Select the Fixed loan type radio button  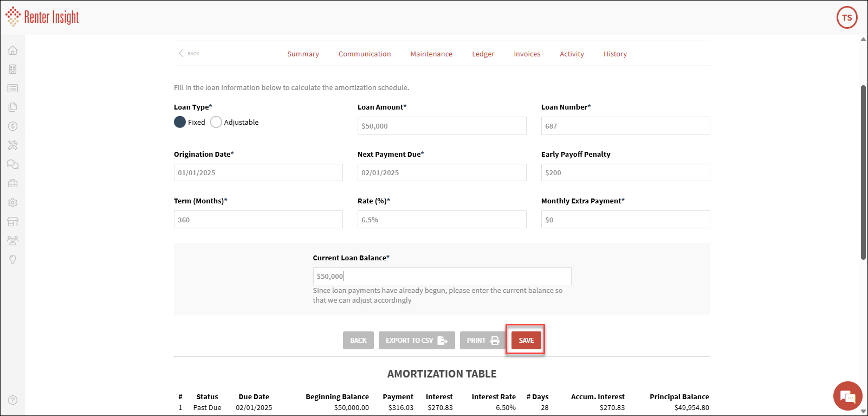(x=180, y=122)
